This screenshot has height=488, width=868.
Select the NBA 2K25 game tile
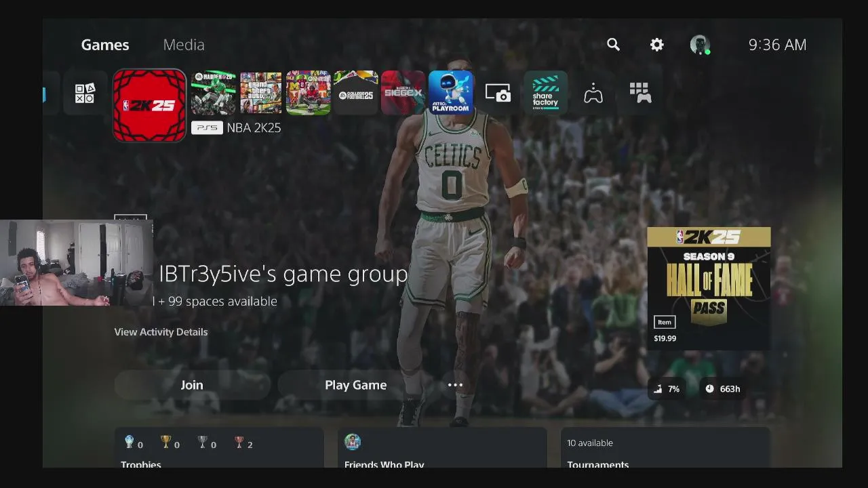149,105
